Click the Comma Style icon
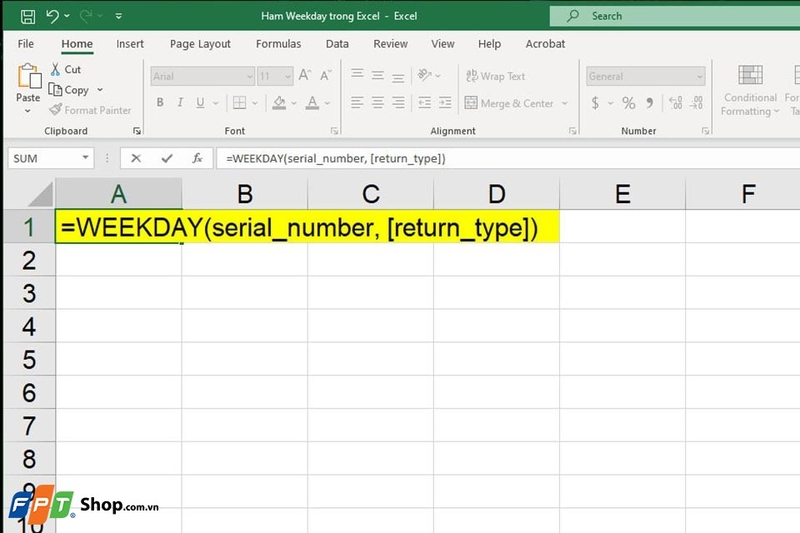This screenshot has height=533, width=800. [x=649, y=103]
